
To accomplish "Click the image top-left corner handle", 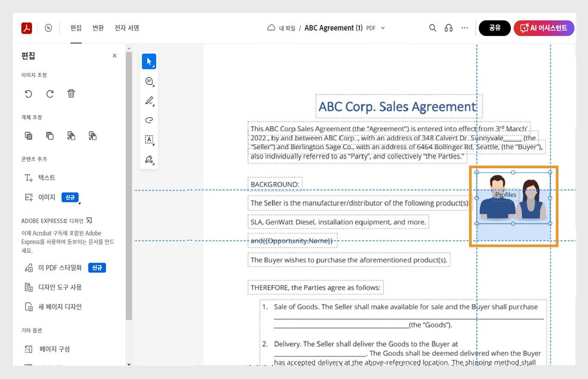I will 477,172.
